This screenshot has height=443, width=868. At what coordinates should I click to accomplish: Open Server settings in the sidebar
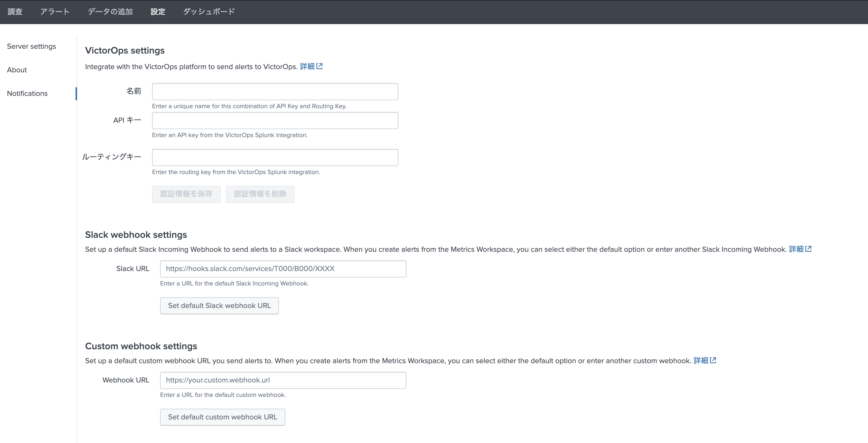point(31,46)
